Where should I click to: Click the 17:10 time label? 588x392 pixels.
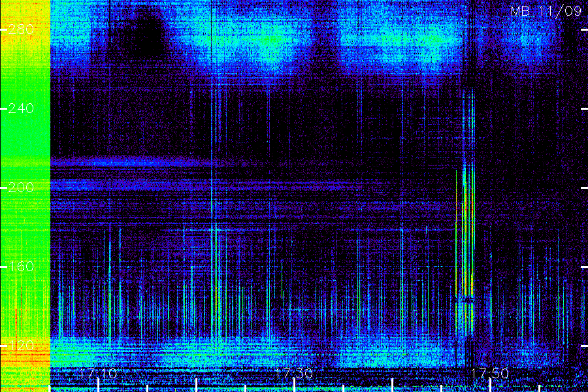tap(98, 373)
